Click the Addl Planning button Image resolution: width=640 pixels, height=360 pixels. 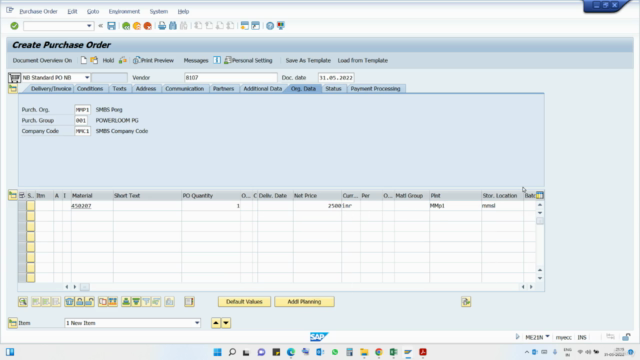point(304,302)
